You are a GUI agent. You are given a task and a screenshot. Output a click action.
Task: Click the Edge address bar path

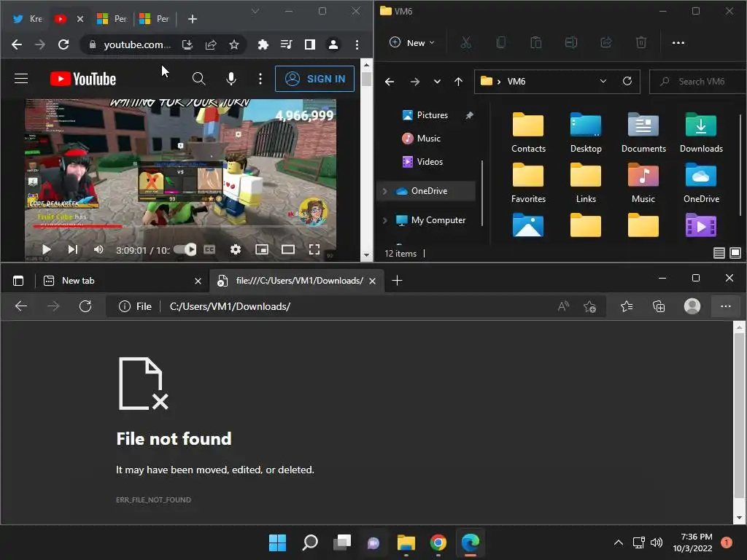point(230,307)
